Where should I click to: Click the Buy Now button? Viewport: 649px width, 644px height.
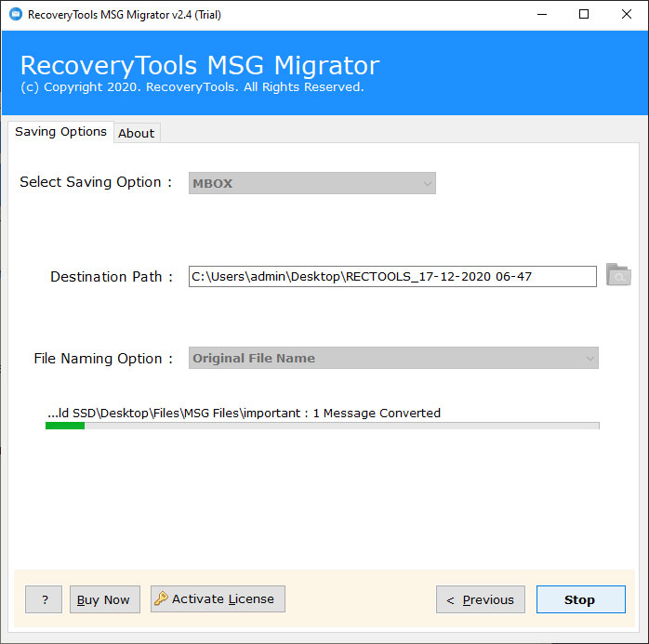105,599
